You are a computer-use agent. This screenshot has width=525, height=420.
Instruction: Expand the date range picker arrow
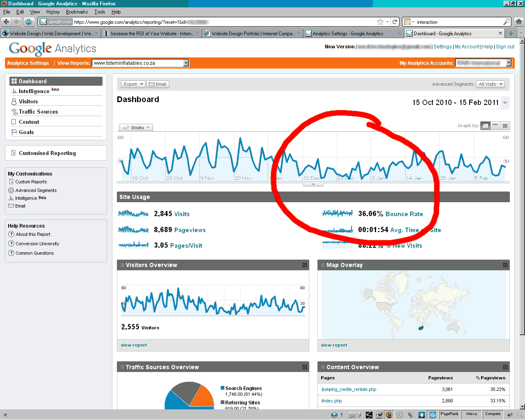[x=505, y=103]
